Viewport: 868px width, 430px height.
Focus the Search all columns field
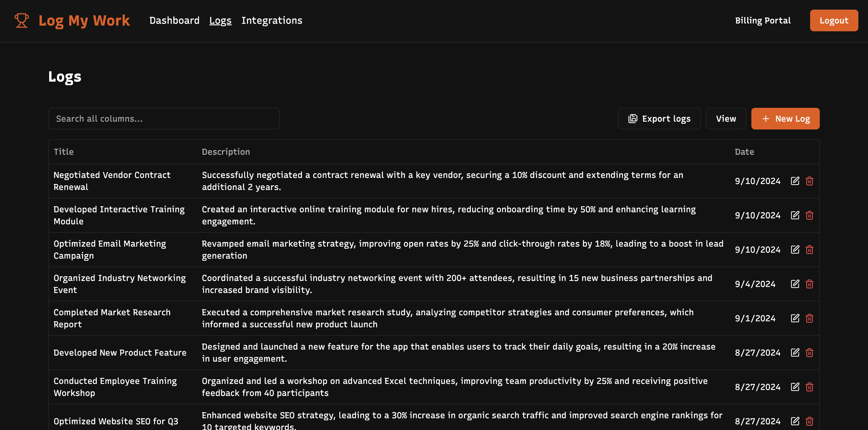164,119
